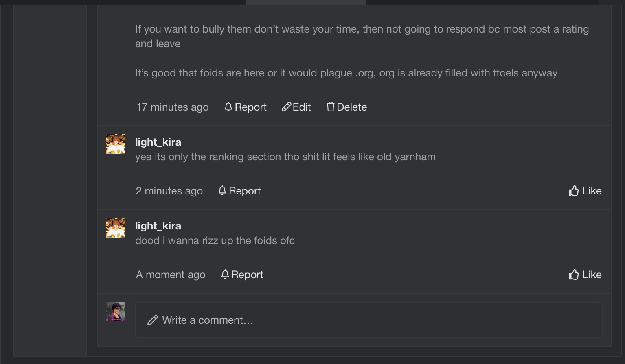Click the '2 minutes ago' timestamp
Image resolution: width=625 pixels, height=364 pixels.
[x=169, y=191]
